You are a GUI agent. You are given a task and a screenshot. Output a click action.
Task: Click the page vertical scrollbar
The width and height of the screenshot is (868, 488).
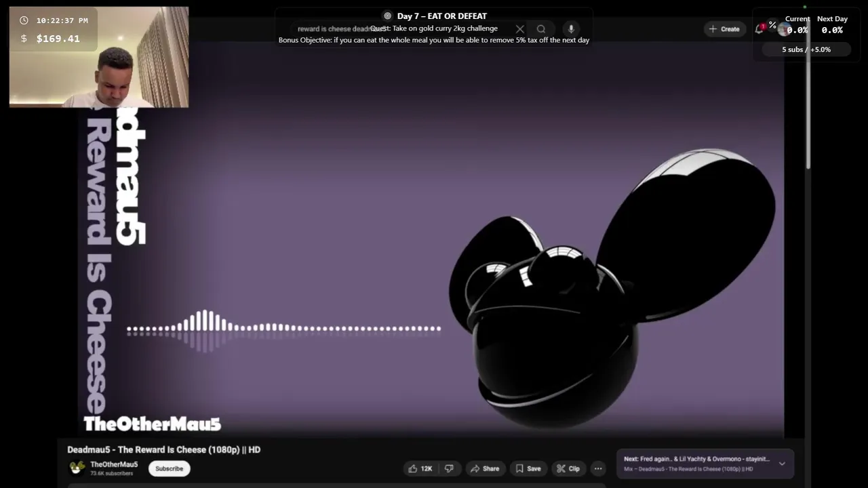click(x=807, y=102)
